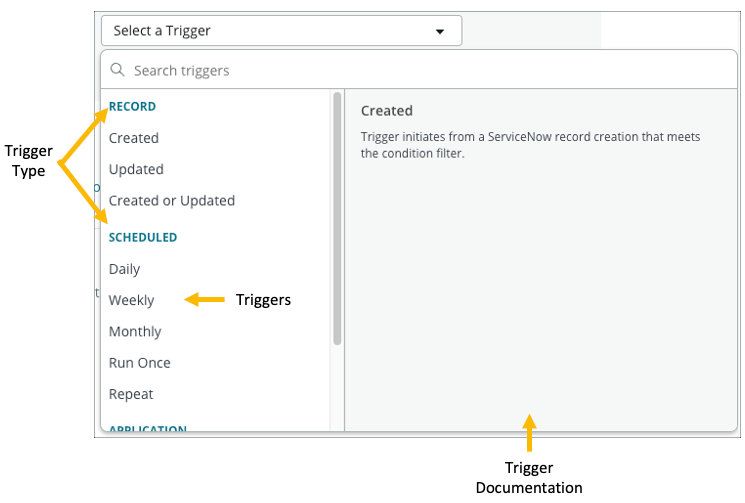Image resolution: width=745 pixels, height=503 pixels.
Task: Click the Select a Trigger label text
Action: tap(162, 31)
